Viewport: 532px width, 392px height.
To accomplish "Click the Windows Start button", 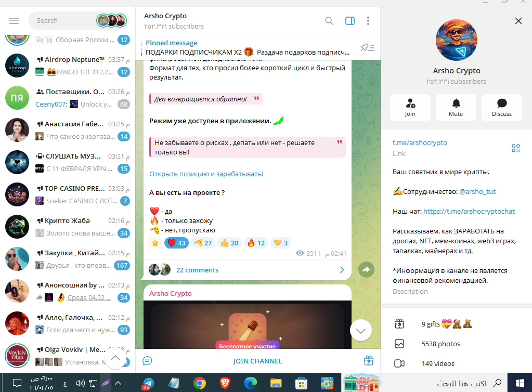I will [x=520, y=383].
